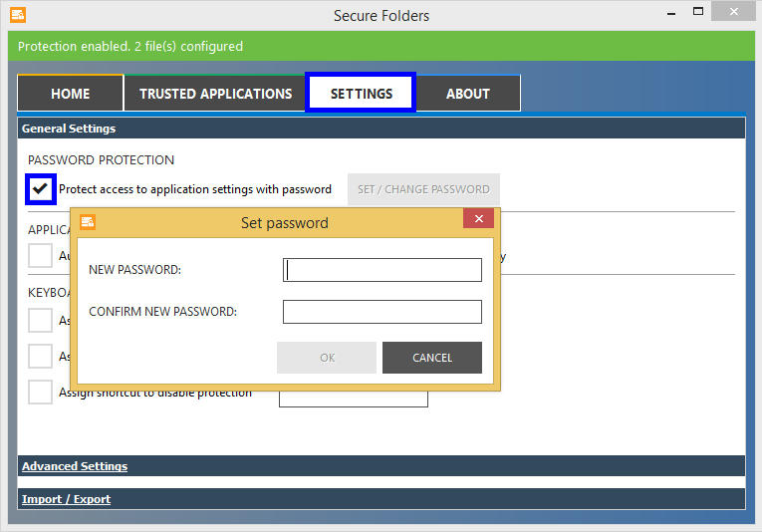Image resolution: width=762 pixels, height=532 pixels.
Task: Toggle first checkbox under KEYBOARD section
Action: point(40,320)
